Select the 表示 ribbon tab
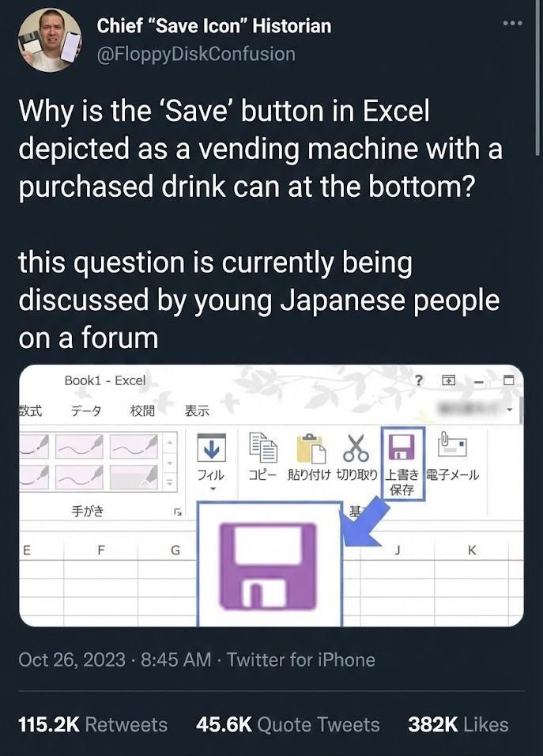Image resolution: width=543 pixels, height=756 pixels. tap(197, 410)
